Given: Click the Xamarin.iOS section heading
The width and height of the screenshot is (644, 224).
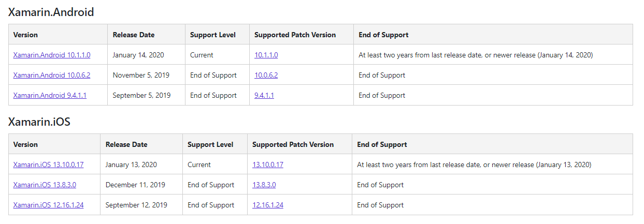Looking at the screenshot, I should (x=39, y=122).
